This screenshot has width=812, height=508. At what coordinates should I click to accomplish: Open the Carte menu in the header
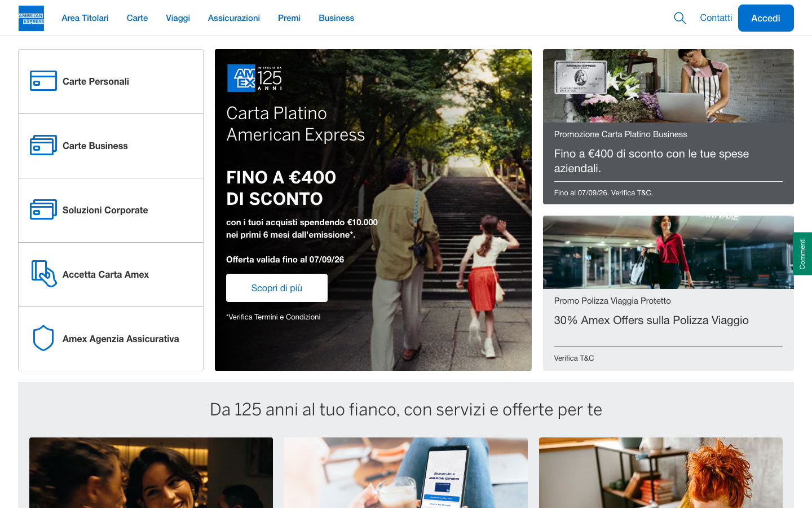[x=137, y=18]
